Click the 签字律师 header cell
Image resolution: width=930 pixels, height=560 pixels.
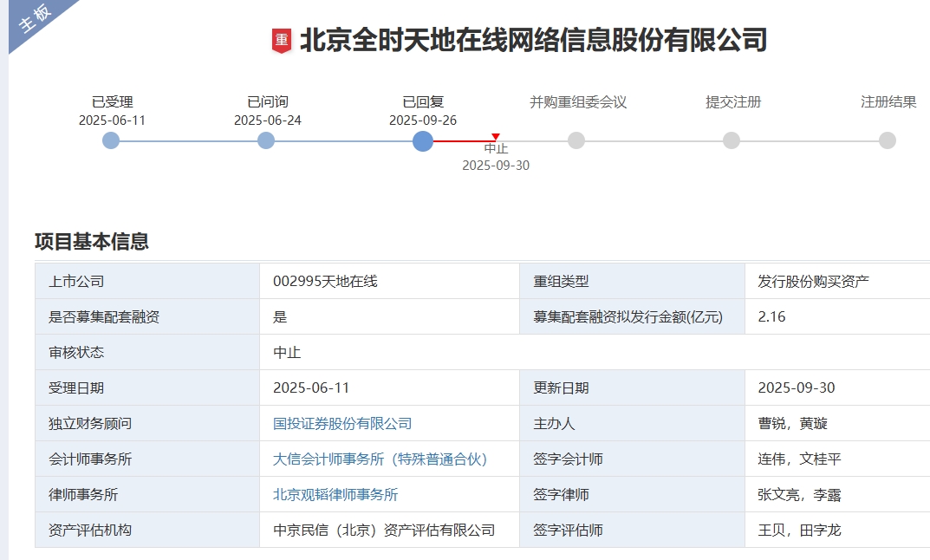click(x=632, y=495)
